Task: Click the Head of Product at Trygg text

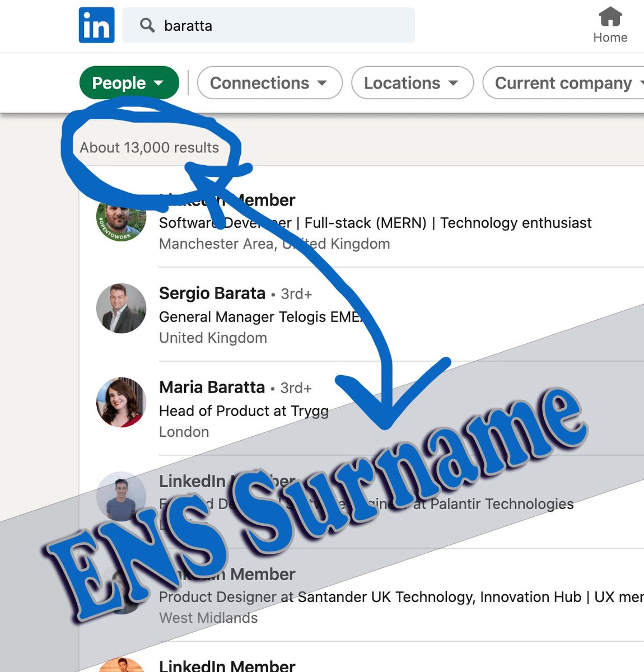Action: click(x=244, y=411)
